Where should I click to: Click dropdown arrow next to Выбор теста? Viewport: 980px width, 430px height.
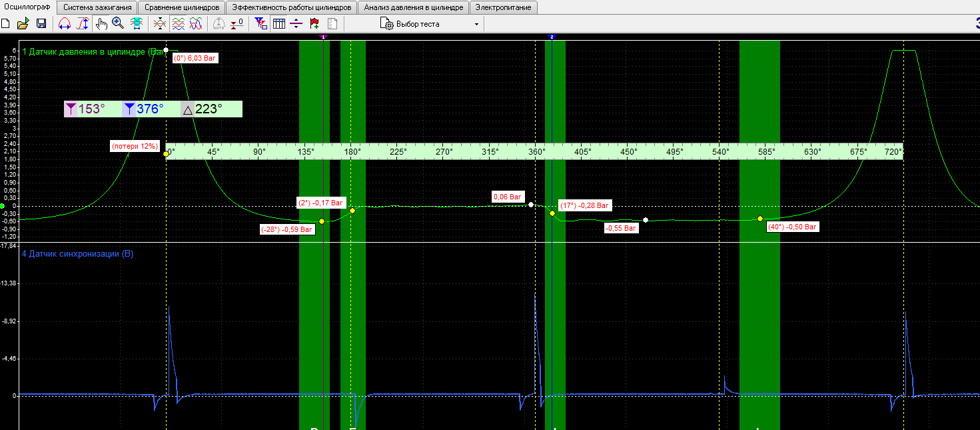point(476,24)
